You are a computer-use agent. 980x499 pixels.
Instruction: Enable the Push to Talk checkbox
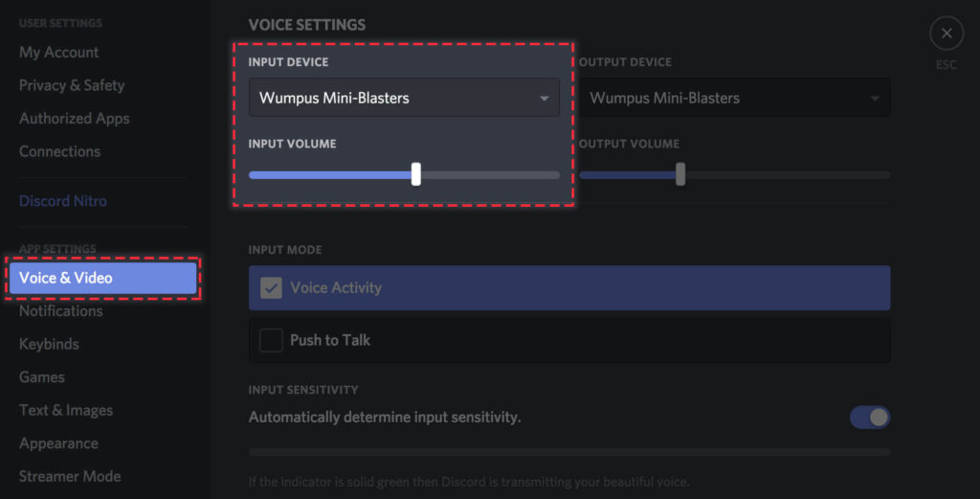point(271,340)
